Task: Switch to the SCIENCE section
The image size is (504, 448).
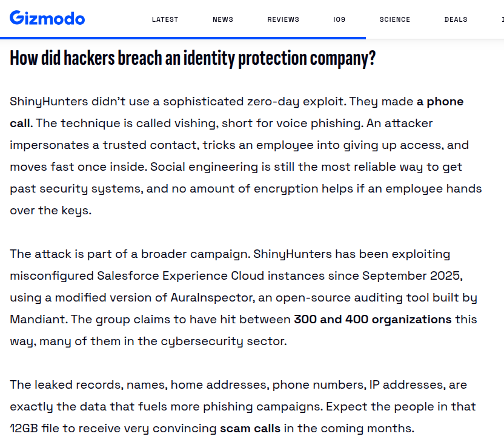Action: [395, 19]
